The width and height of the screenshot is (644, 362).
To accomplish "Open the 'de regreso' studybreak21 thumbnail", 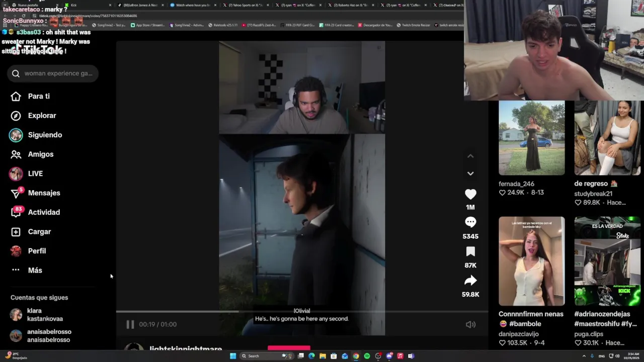I will click(607, 138).
